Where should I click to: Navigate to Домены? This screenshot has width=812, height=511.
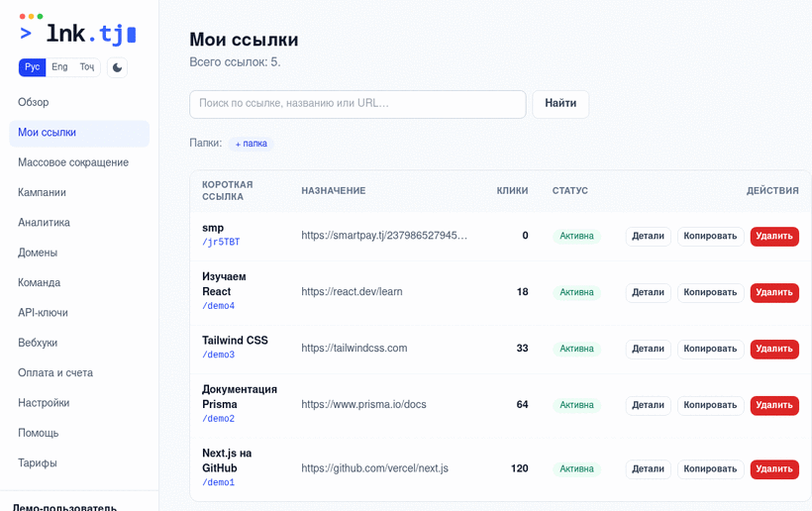[x=79, y=253]
